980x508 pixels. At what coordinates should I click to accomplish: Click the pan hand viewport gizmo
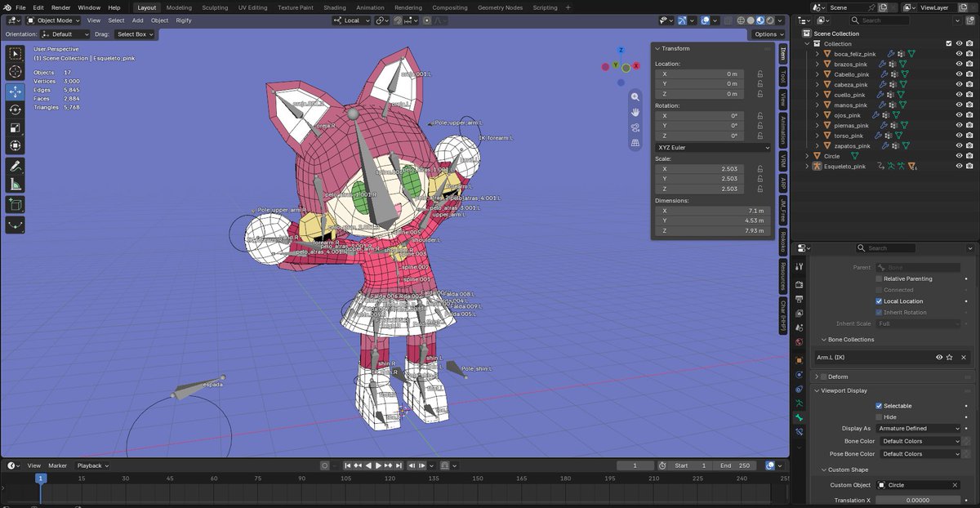[x=635, y=112]
